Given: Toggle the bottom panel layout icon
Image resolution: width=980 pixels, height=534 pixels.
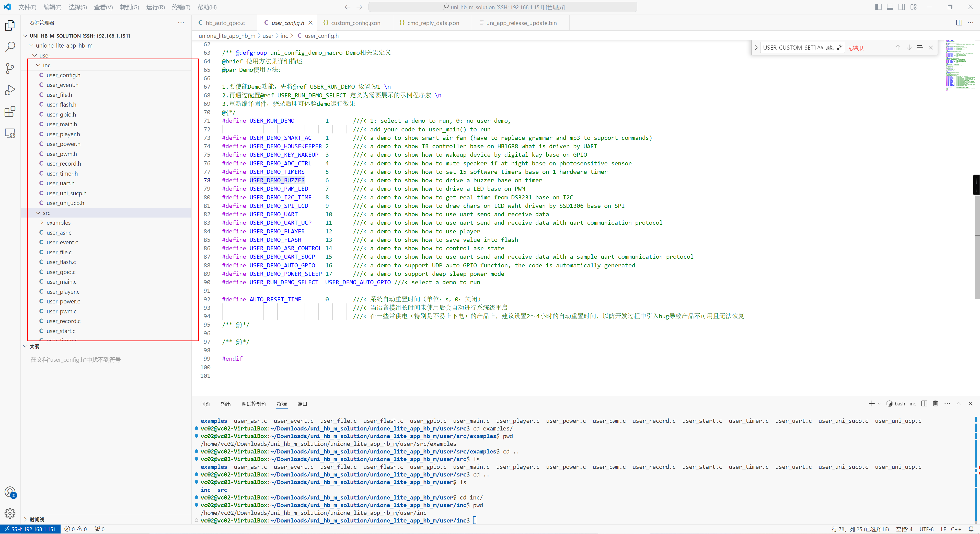Looking at the screenshot, I should pos(890,7).
